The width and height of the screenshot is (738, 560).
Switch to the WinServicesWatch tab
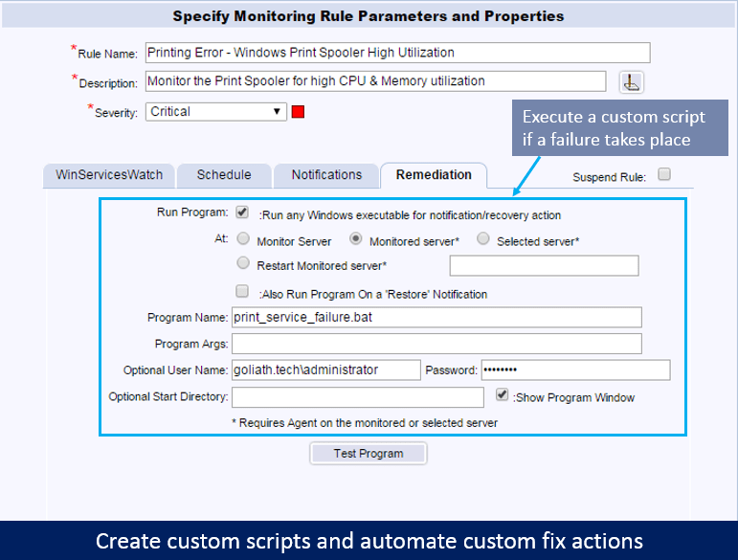(109, 175)
